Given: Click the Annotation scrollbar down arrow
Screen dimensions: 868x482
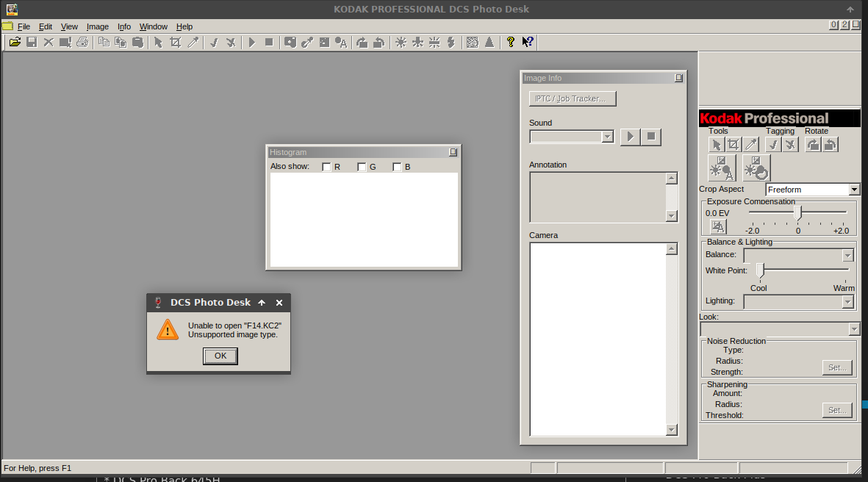Looking at the screenshot, I should point(672,216).
